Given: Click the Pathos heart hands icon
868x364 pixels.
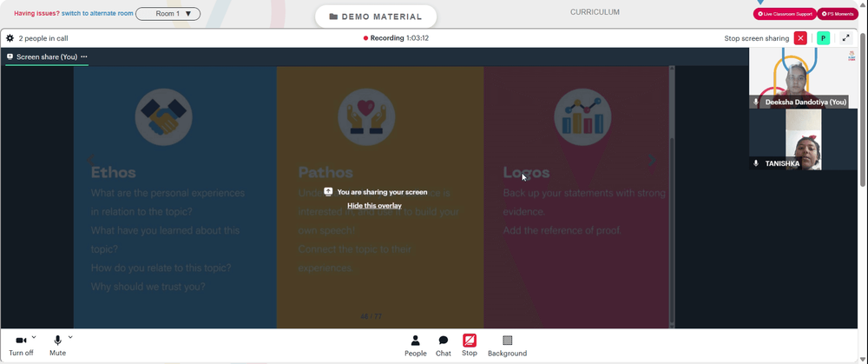Looking at the screenshot, I should [366, 117].
